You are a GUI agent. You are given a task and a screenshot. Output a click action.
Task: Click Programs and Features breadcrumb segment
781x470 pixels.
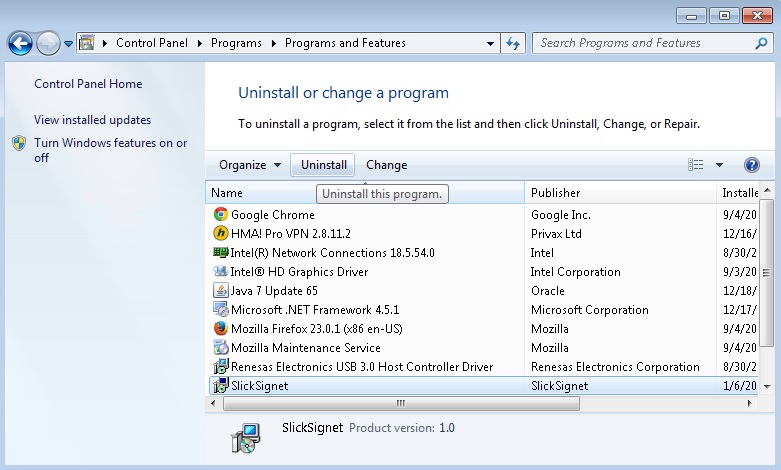click(345, 43)
